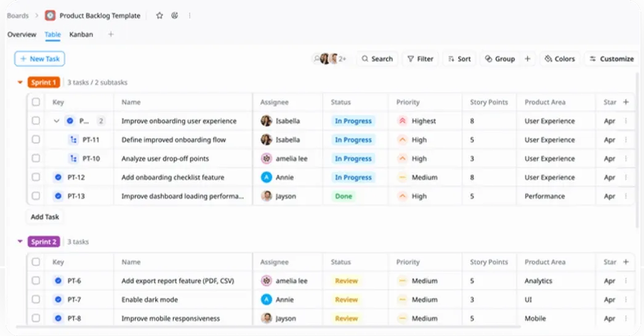Star the Product Backlog Template board
This screenshot has width=644, height=336.
159,15
